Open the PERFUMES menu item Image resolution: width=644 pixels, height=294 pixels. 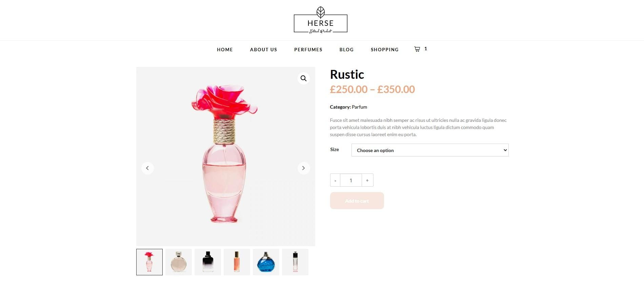308,50
